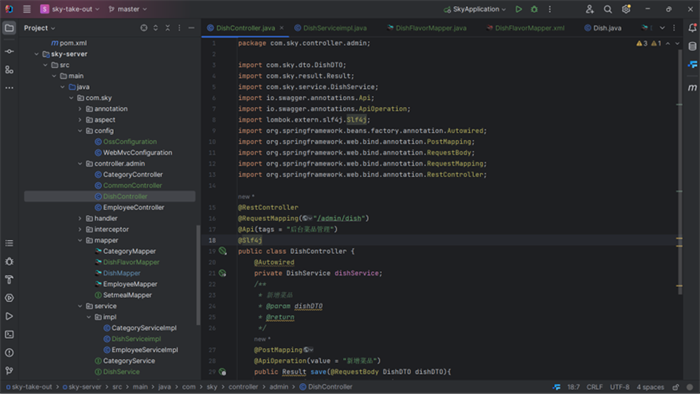Open the Problems tool window

(9, 353)
